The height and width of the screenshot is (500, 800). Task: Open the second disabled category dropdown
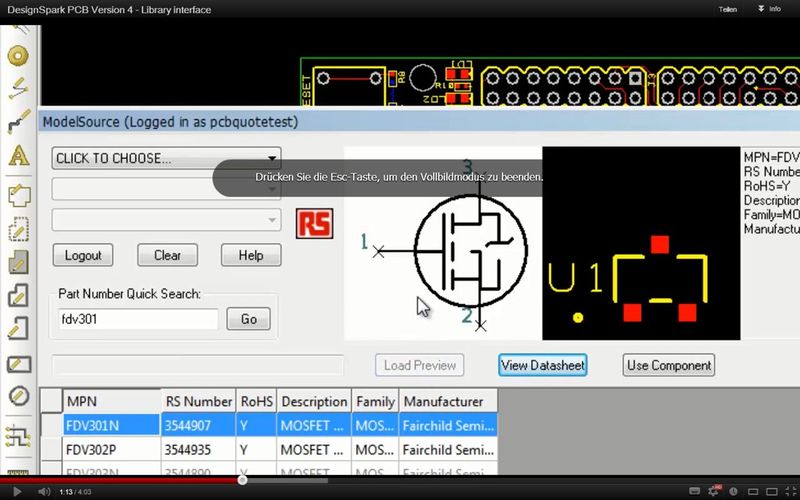166,190
